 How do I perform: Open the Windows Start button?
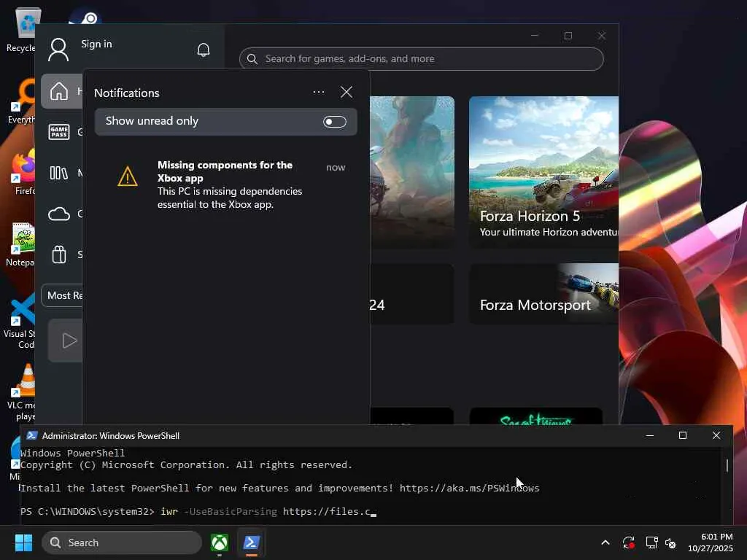point(23,542)
